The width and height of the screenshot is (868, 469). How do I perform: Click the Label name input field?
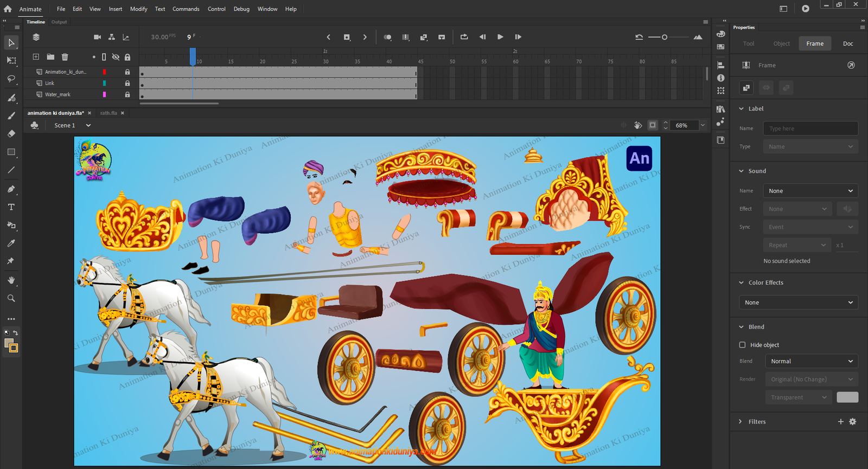(810, 129)
